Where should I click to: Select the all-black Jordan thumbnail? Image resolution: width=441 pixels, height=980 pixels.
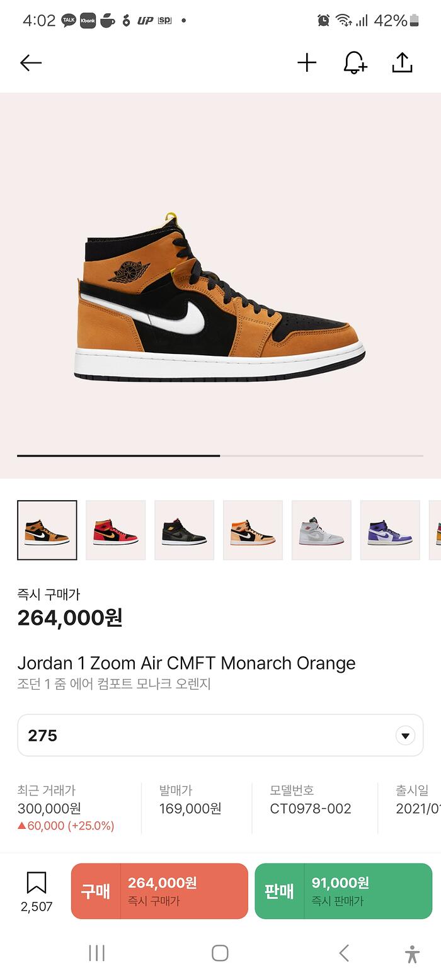(x=185, y=530)
